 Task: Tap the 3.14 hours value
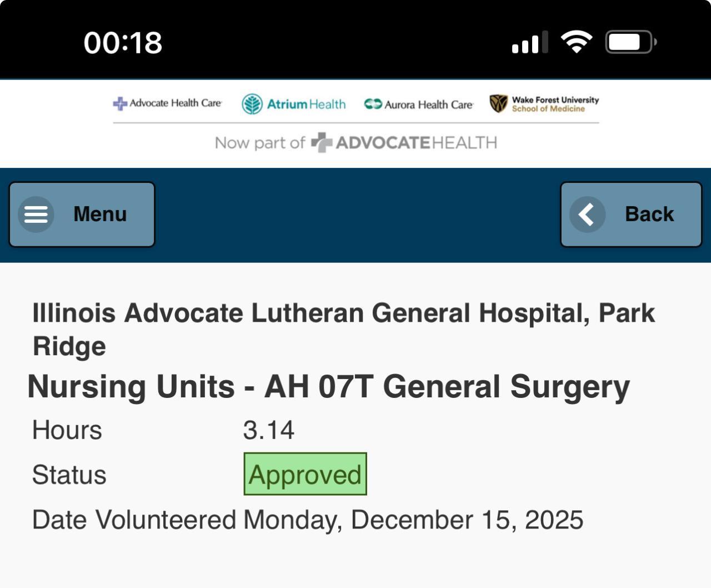click(x=269, y=430)
